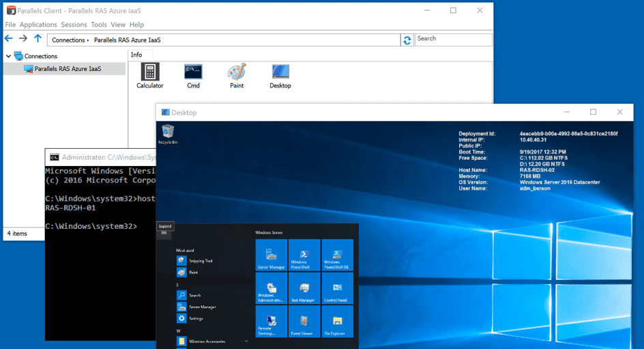Go forward using the Parallels Client forward arrow
The height and width of the screenshot is (349, 644).
(x=23, y=39)
